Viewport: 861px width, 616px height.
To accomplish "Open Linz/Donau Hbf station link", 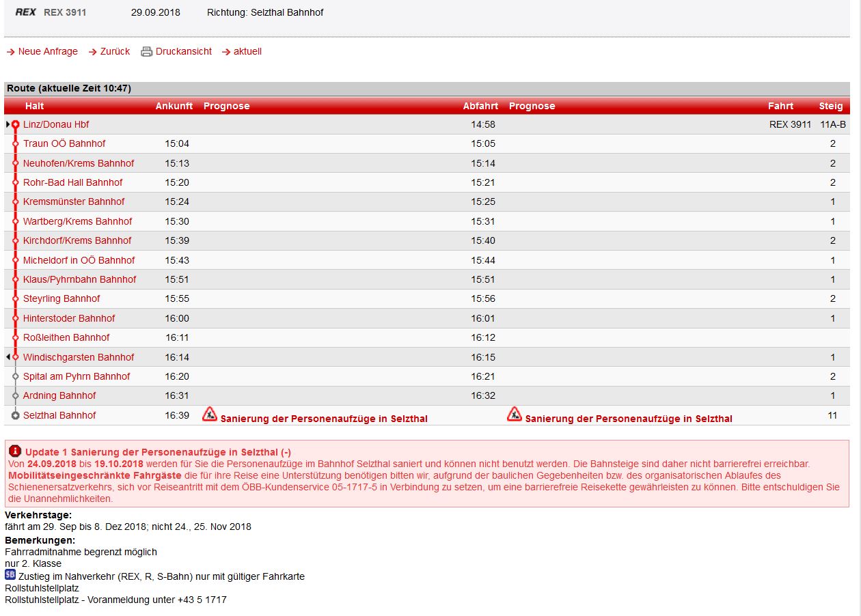I will coord(56,124).
